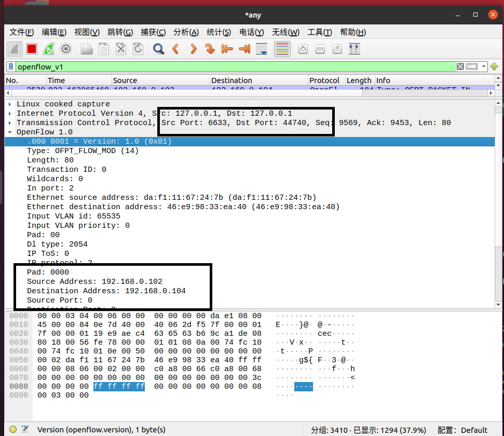Add a display filter button with plus icon
The height and width of the screenshot is (436, 504).
click(x=494, y=66)
